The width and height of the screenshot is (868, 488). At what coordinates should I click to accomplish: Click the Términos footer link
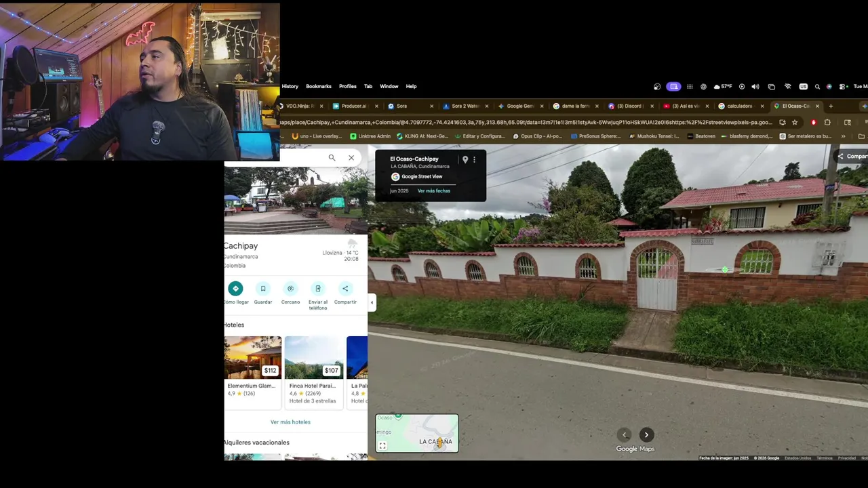(x=825, y=458)
